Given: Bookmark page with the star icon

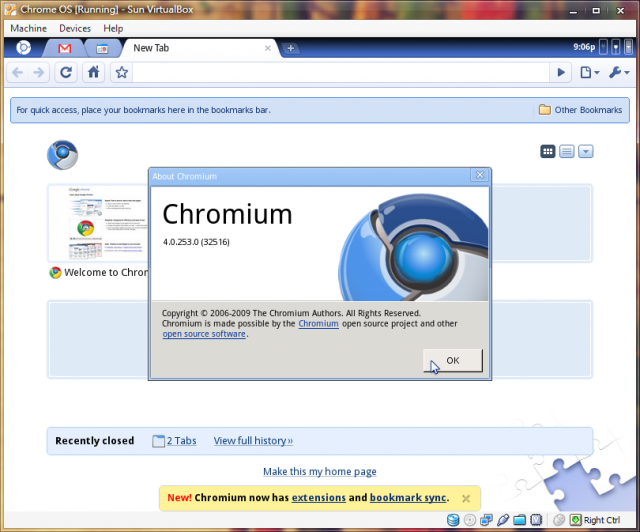Looking at the screenshot, I should [x=122, y=73].
